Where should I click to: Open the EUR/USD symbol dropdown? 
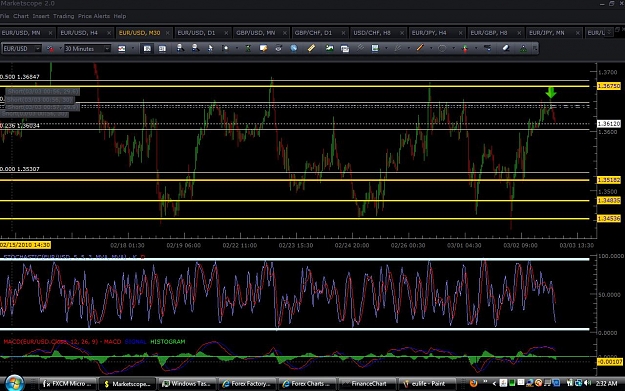(x=38, y=49)
